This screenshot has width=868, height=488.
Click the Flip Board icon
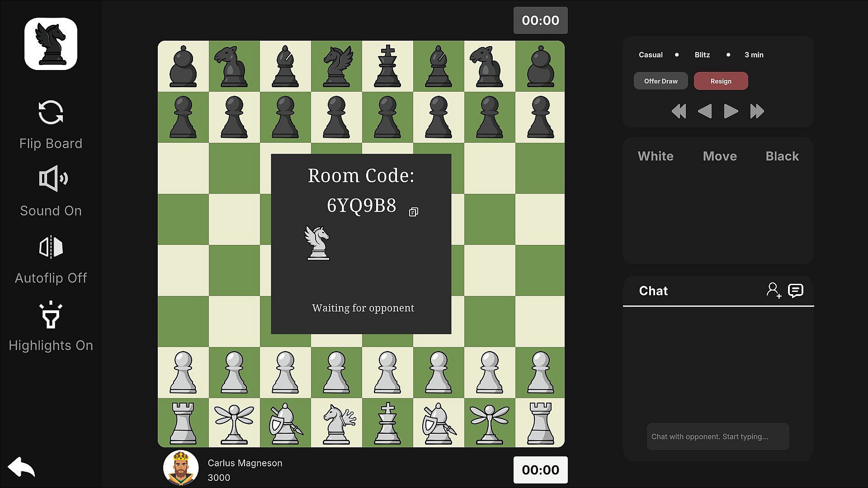point(51,113)
